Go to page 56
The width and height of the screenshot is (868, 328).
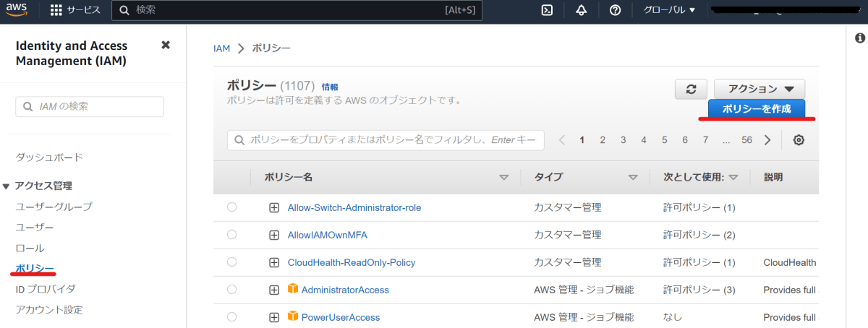(747, 140)
